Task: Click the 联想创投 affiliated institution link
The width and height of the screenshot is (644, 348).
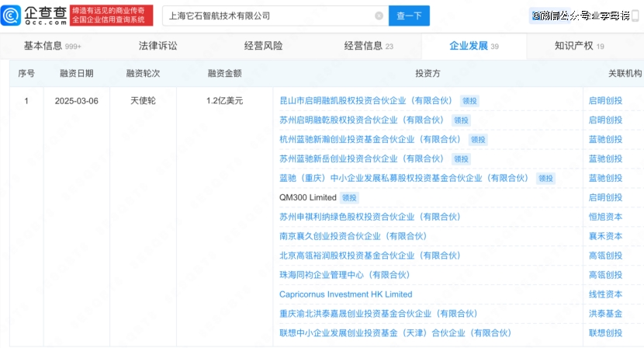Action: tap(605, 333)
